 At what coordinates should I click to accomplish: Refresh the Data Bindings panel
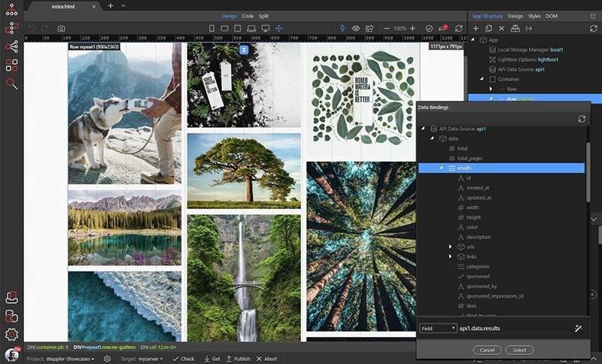pos(581,119)
